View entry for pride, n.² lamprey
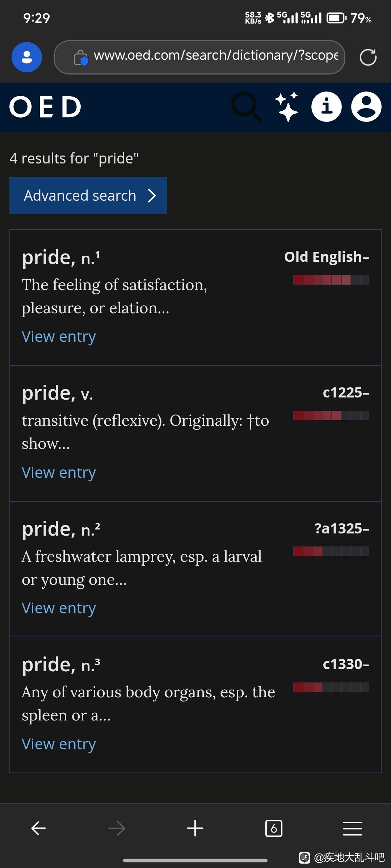The image size is (391, 868). tap(59, 608)
